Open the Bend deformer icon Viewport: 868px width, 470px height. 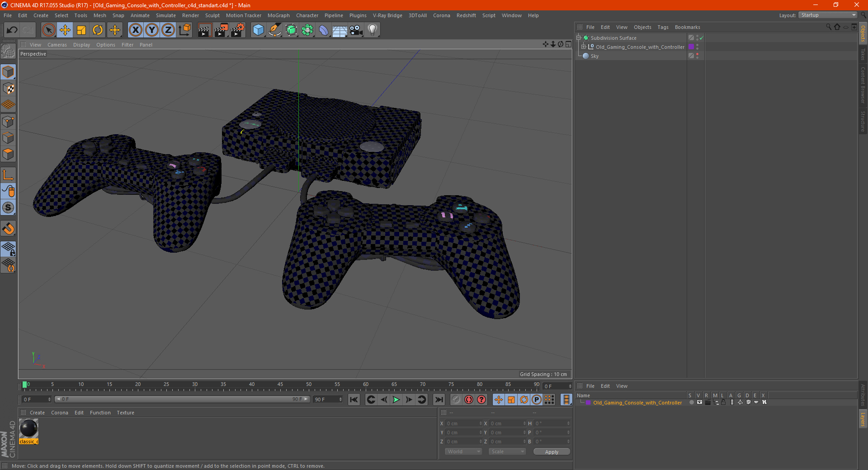[324, 30]
